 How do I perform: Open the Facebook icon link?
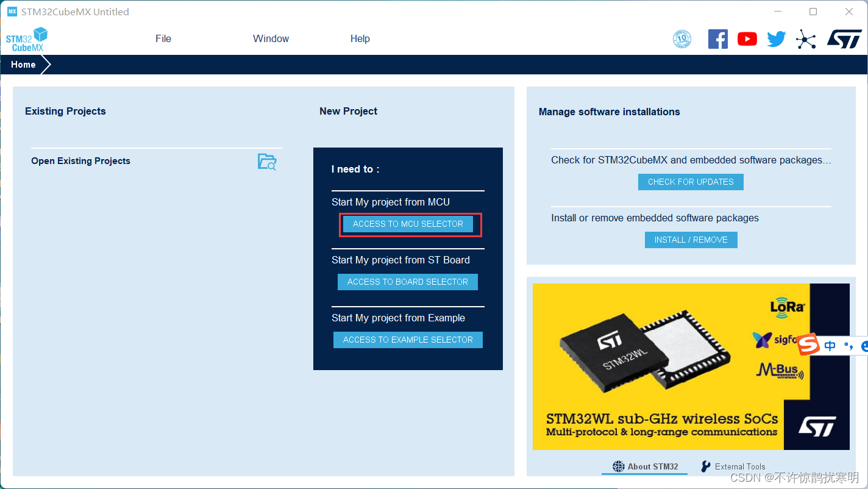(x=718, y=39)
